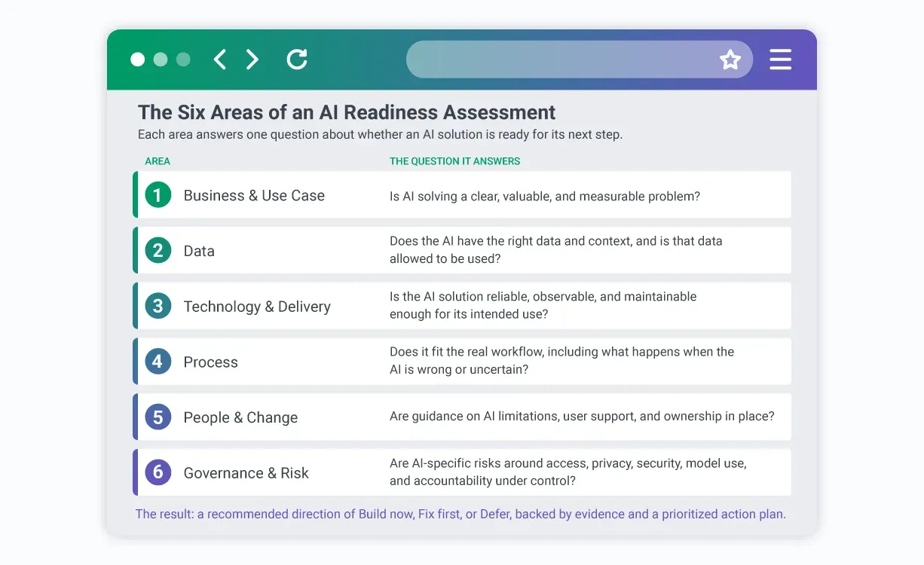Click the result summary line at bottom
The height and width of the screenshot is (565, 924).
[460, 515]
